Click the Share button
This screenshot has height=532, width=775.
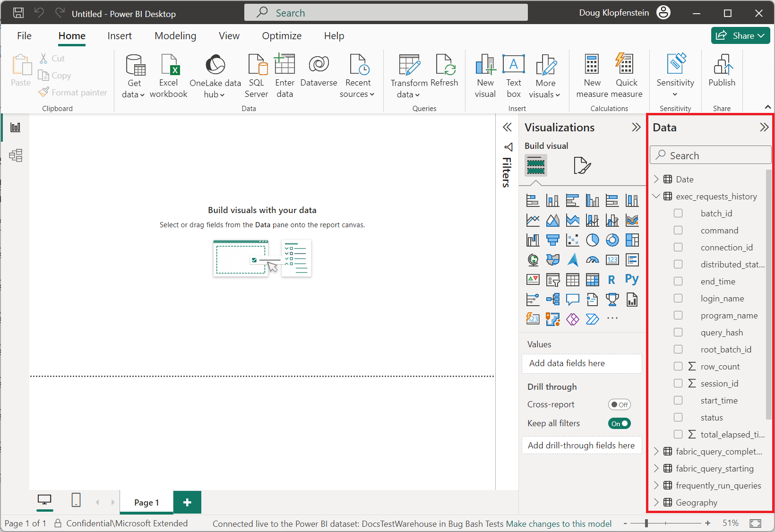[740, 35]
